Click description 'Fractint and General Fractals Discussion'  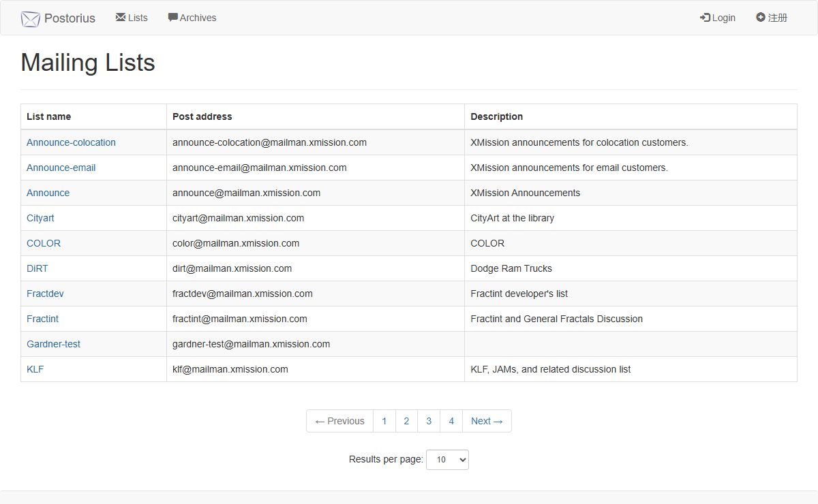pos(556,319)
